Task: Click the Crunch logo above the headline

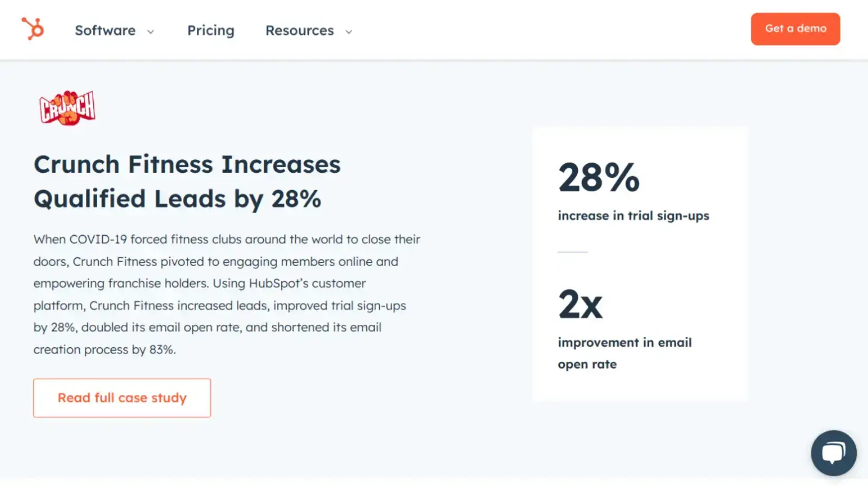Action: [67, 108]
